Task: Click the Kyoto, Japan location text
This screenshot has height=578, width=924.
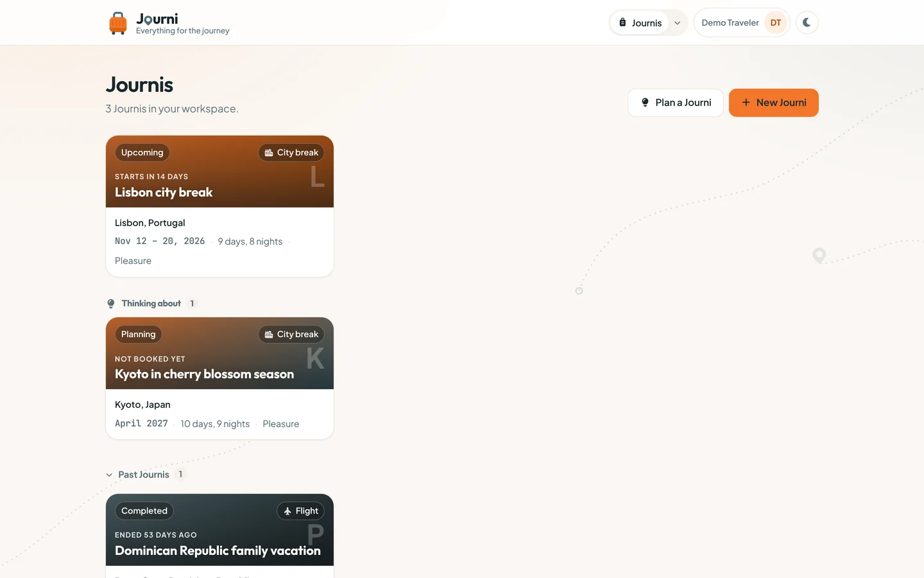Action: click(x=142, y=405)
